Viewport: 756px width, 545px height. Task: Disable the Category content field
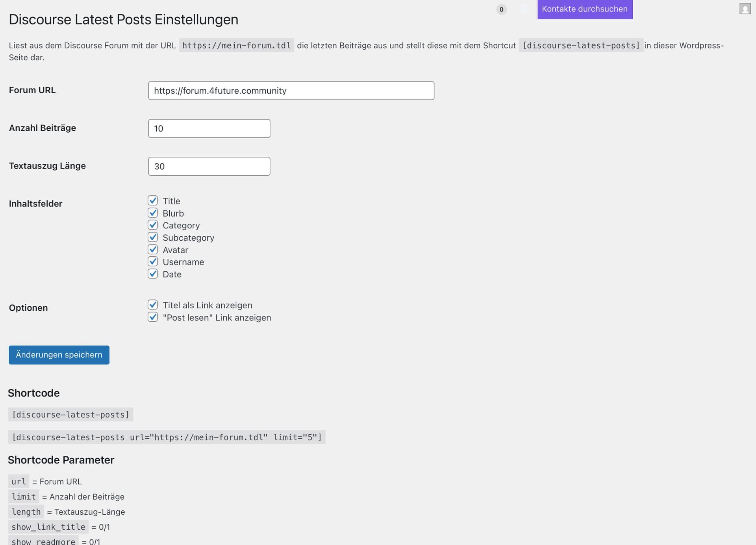click(x=153, y=225)
